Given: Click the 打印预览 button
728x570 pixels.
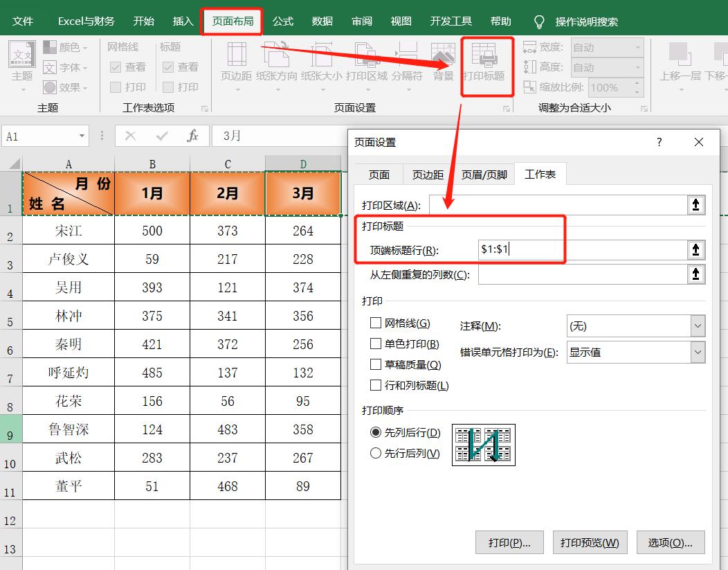Looking at the screenshot, I should coord(590,542).
